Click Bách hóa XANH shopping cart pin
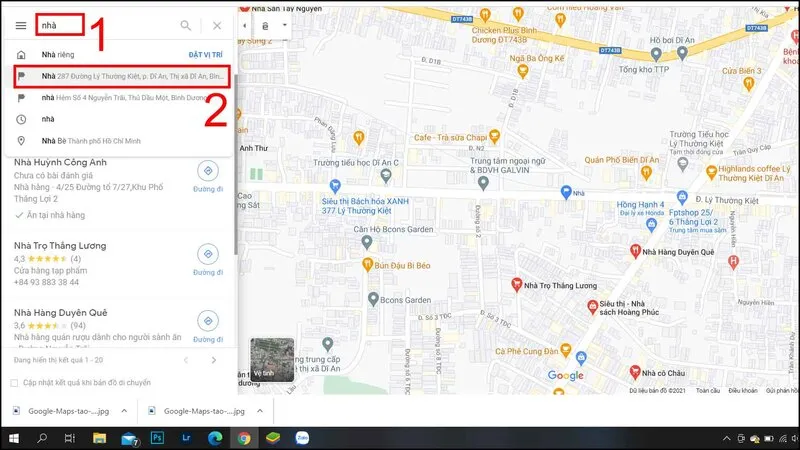The image size is (800, 450). [335, 186]
